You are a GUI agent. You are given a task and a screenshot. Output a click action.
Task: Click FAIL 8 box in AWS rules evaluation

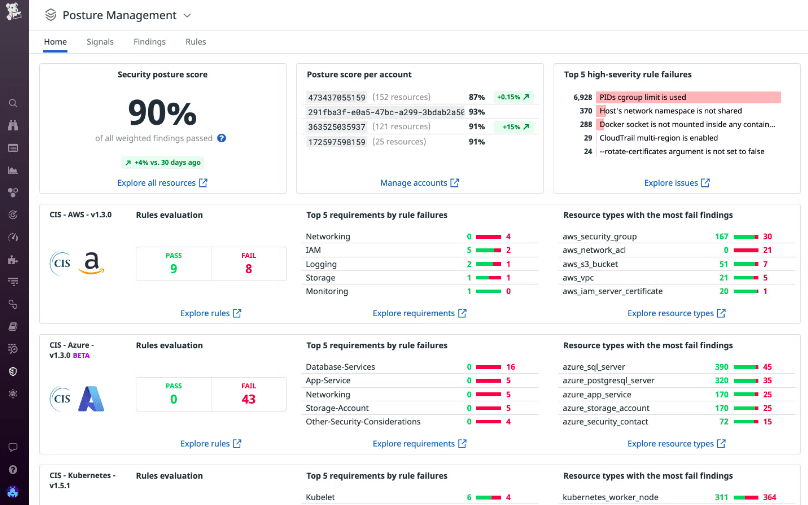pos(249,263)
